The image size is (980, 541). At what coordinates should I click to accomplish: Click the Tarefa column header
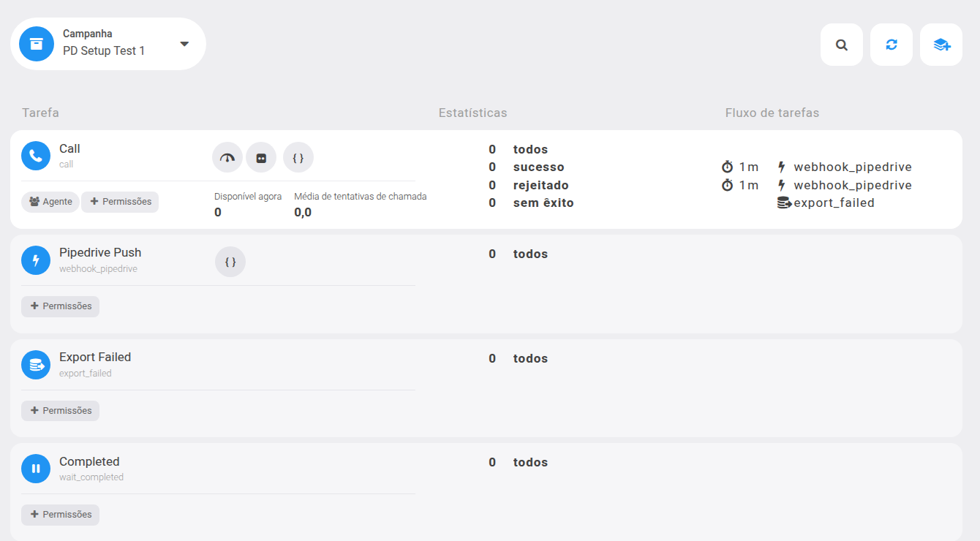point(40,113)
